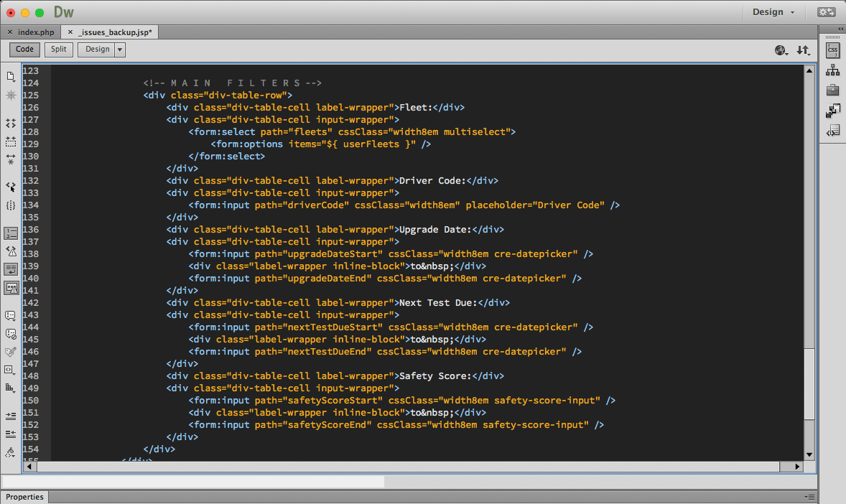Outdent the selected code

pos(11,434)
